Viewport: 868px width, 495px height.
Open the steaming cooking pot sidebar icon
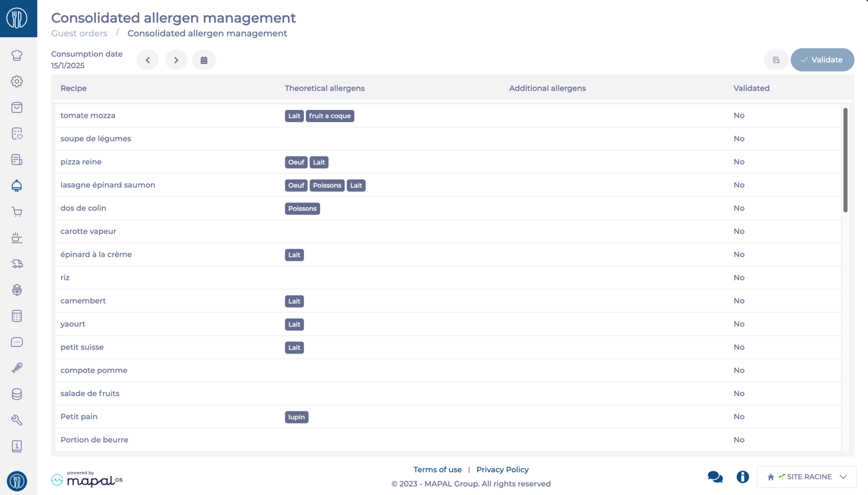pyautogui.click(x=17, y=238)
